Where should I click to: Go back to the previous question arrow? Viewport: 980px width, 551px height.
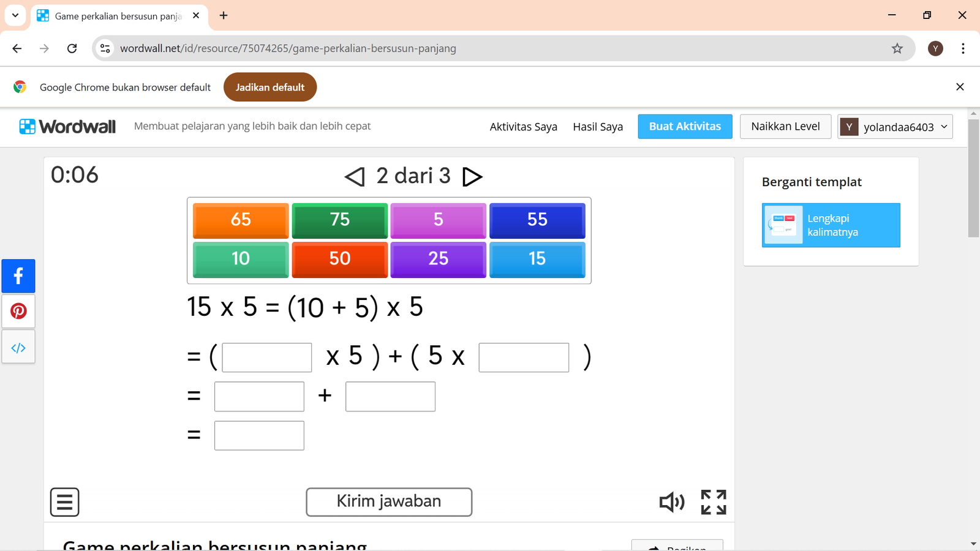pyautogui.click(x=355, y=177)
